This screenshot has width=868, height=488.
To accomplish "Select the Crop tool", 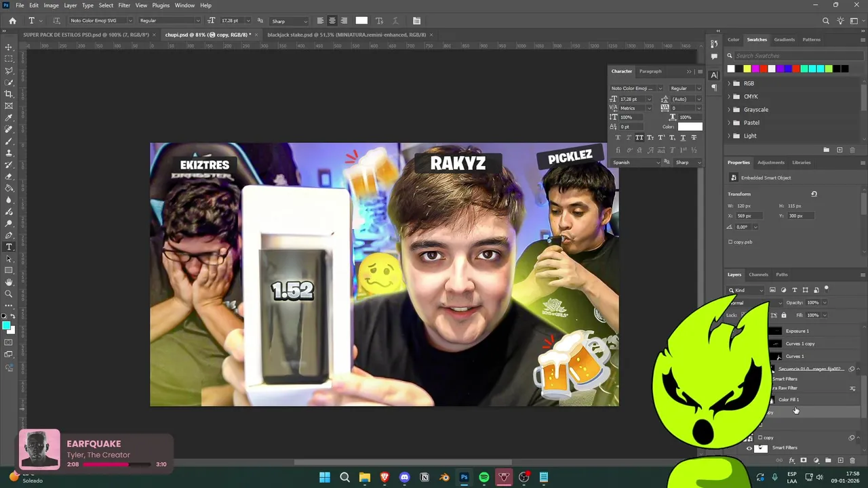I will coord(9,94).
